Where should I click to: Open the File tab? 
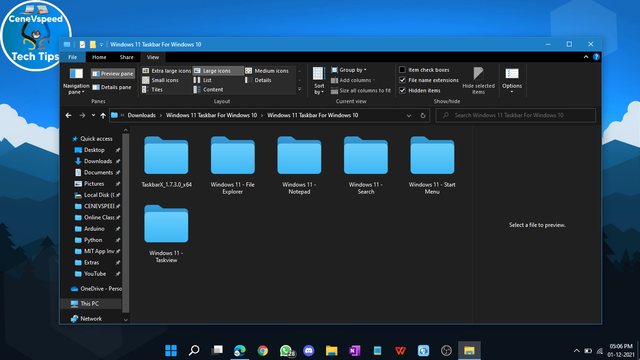[x=73, y=57]
